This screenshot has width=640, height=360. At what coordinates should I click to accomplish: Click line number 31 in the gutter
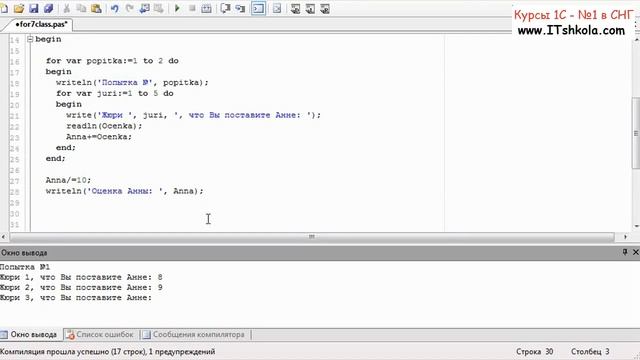15,224
